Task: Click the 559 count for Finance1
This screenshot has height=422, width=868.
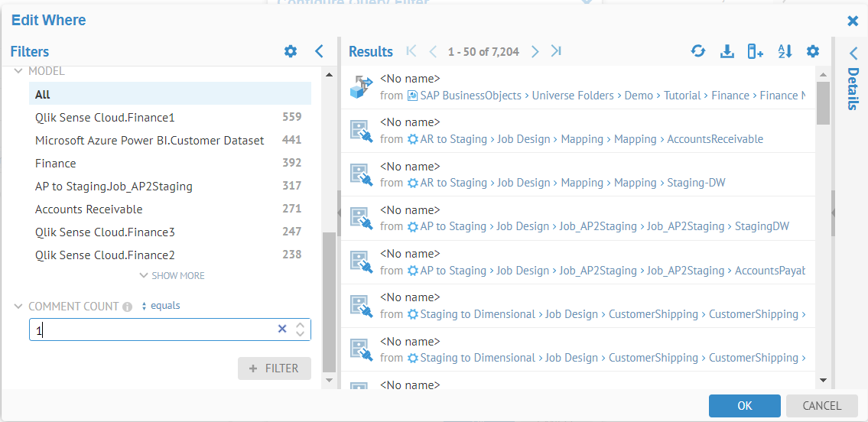Action: point(291,117)
